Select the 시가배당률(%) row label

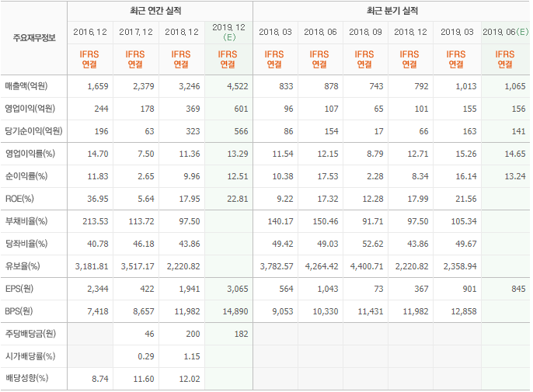tap(30, 356)
